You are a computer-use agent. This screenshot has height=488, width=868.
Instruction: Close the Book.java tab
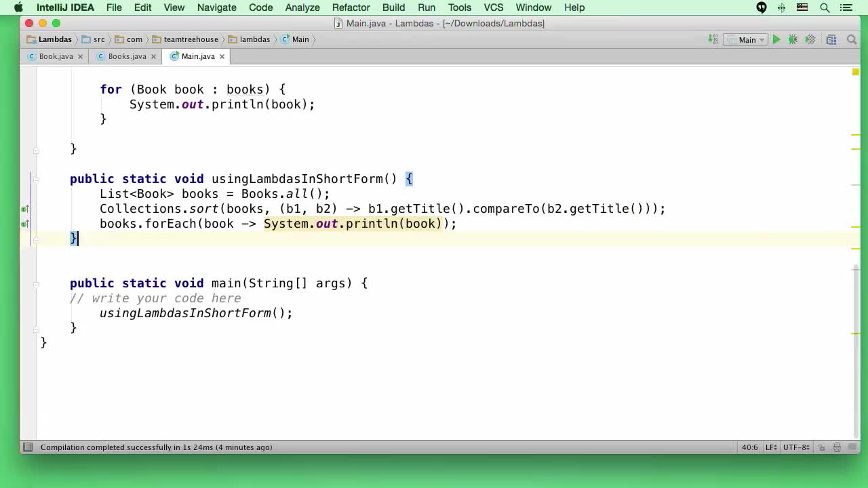(80, 56)
